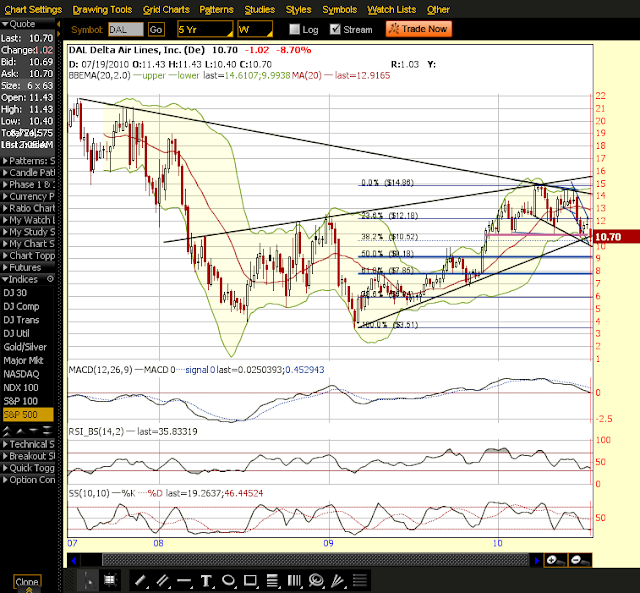This screenshot has height=593, width=640.
Task: Choose the horizontal line tool
Action: [x=184, y=580]
